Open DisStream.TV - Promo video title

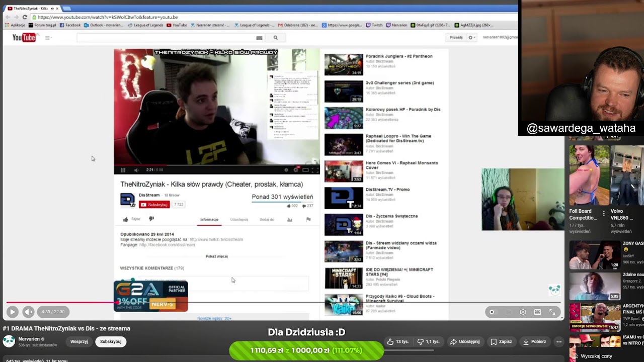coord(387,190)
